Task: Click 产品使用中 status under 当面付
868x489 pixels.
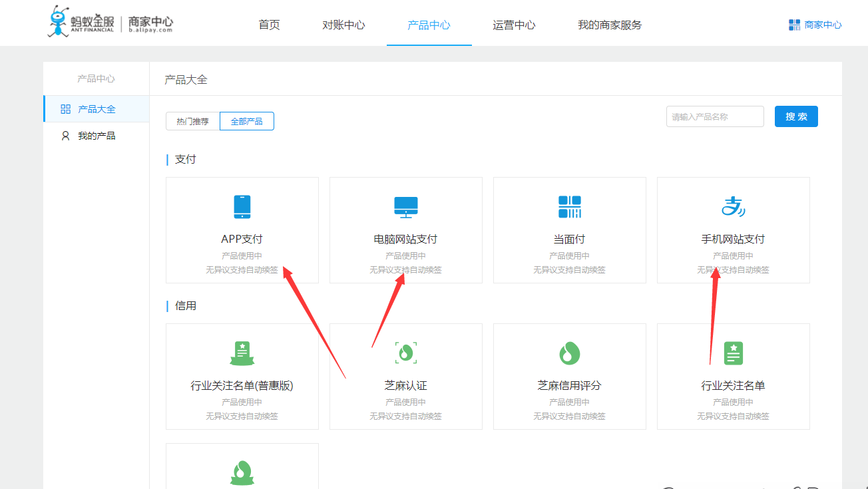Action: point(570,255)
